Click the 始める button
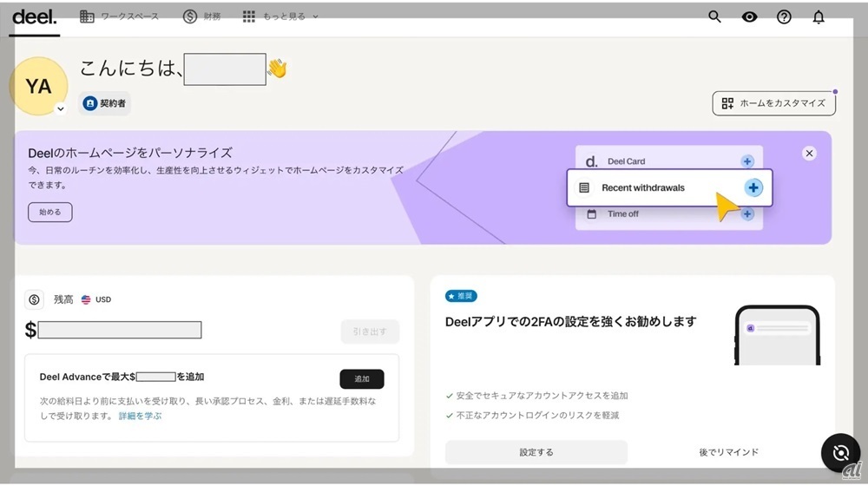 click(49, 212)
